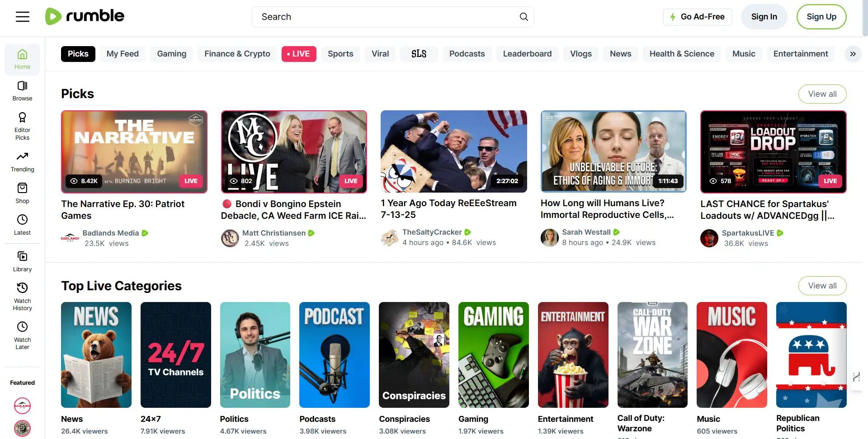868x439 pixels.
Task: Click SpartakusLIVE channel avatar
Action: [x=709, y=238]
